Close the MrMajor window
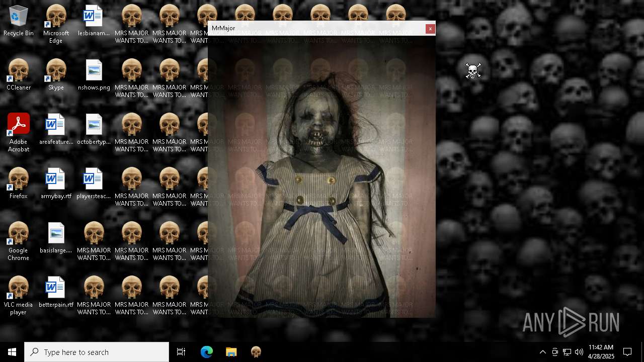 coord(430,29)
